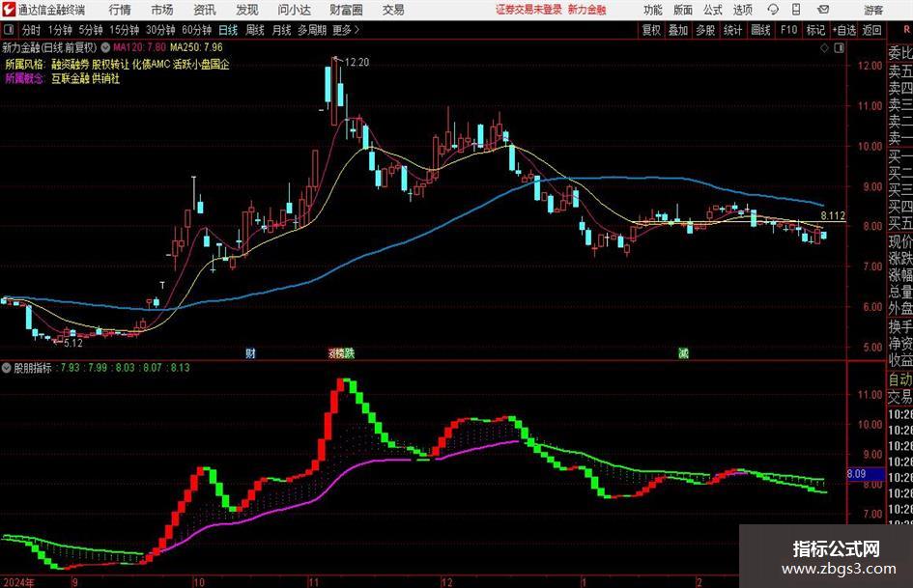913x588 pixels.
Task: Click the 游客 guest account label
Action: [873, 10]
